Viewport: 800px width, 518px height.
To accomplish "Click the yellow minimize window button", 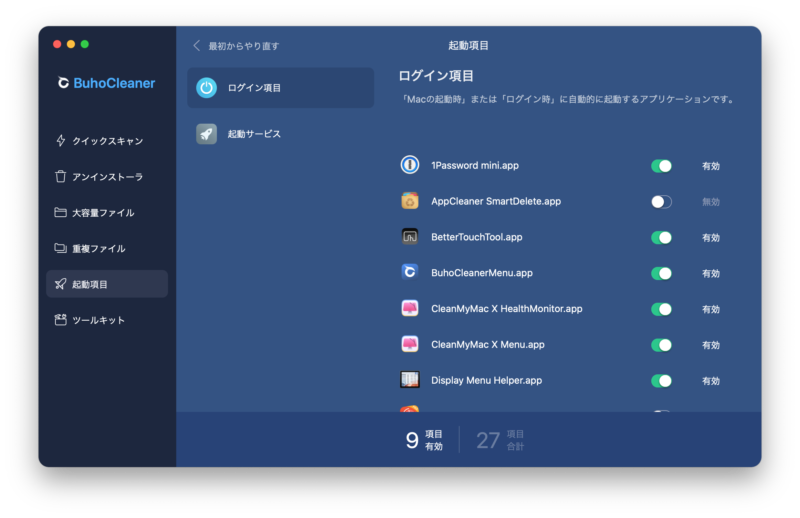I will click(71, 44).
